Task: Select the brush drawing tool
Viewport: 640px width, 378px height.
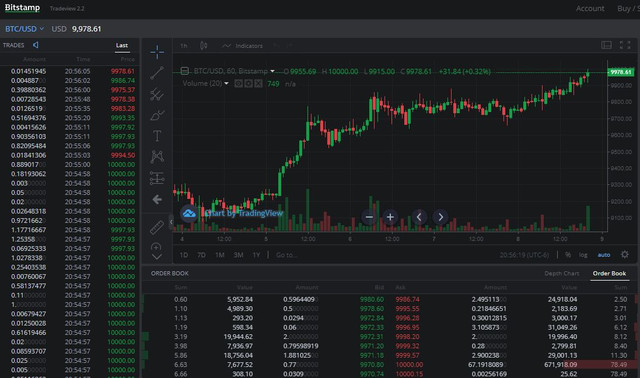Action: pyautogui.click(x=157, y=116)
